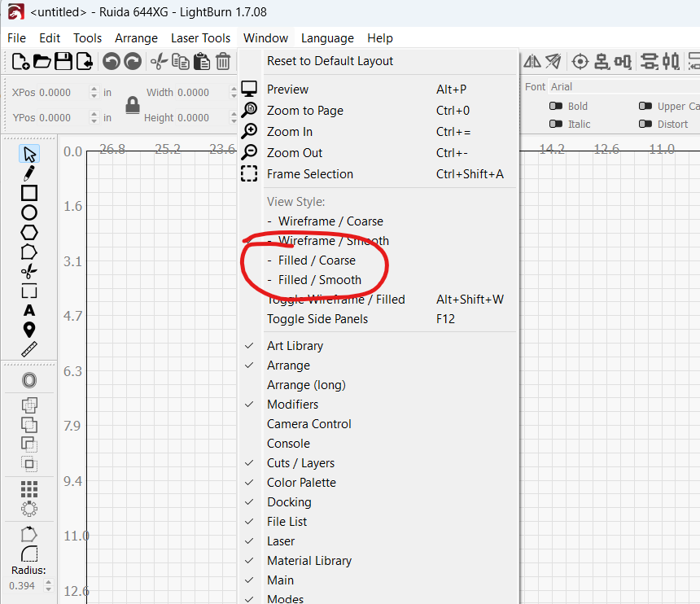Open the Font dropdown showing Arial

tap(624, 86)
